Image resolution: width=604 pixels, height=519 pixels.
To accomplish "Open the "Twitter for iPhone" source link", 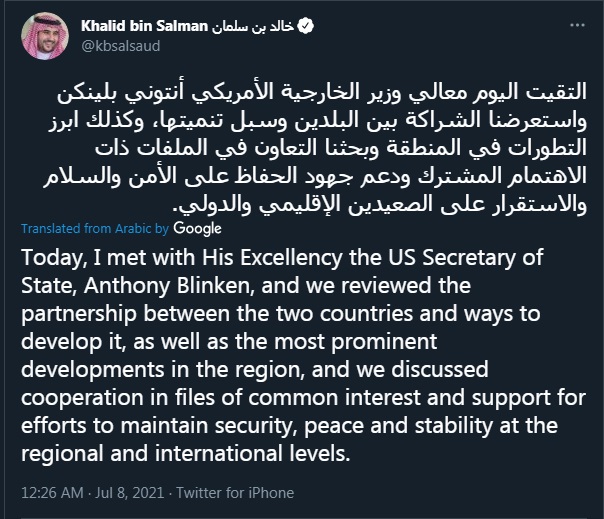I will click(x=236, y=492).
